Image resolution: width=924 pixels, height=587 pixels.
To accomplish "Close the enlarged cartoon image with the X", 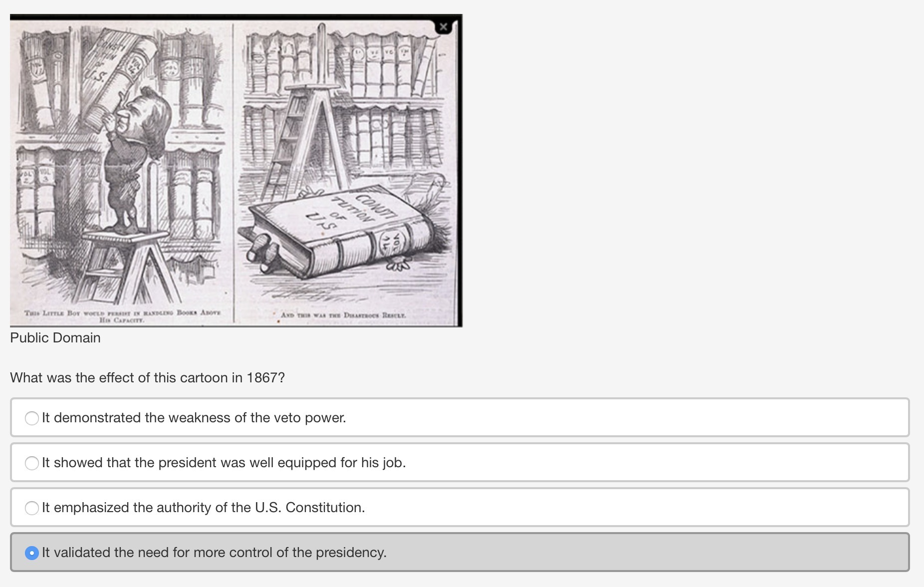I will [443, 27].
